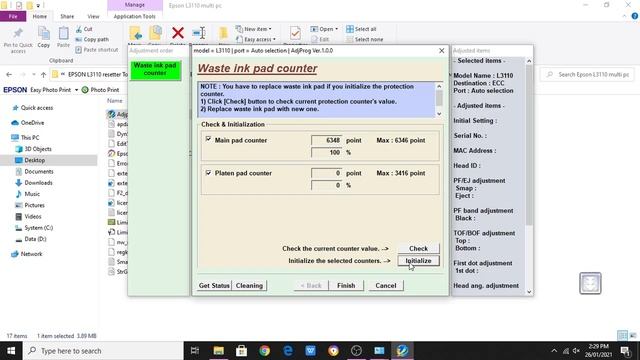Open the Manage contextual tab

(x=135, y=5)
